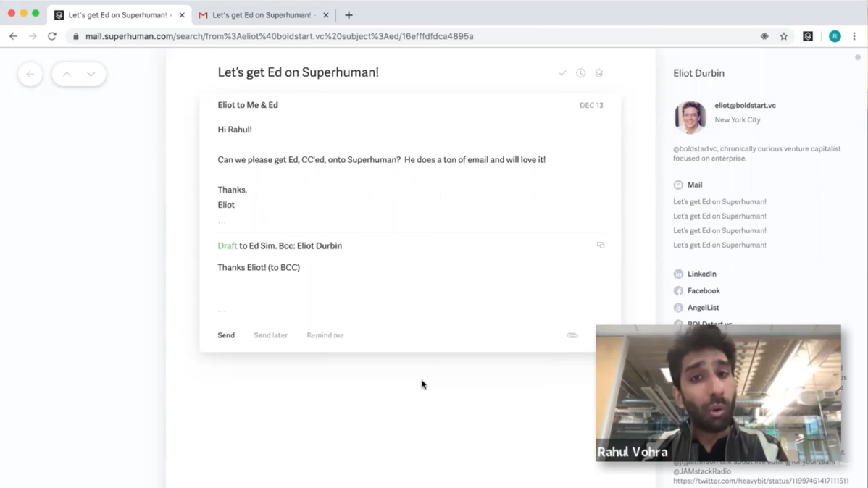Click the Mail section heading
The height and width of the screenshot is (488, 868).
695,185
